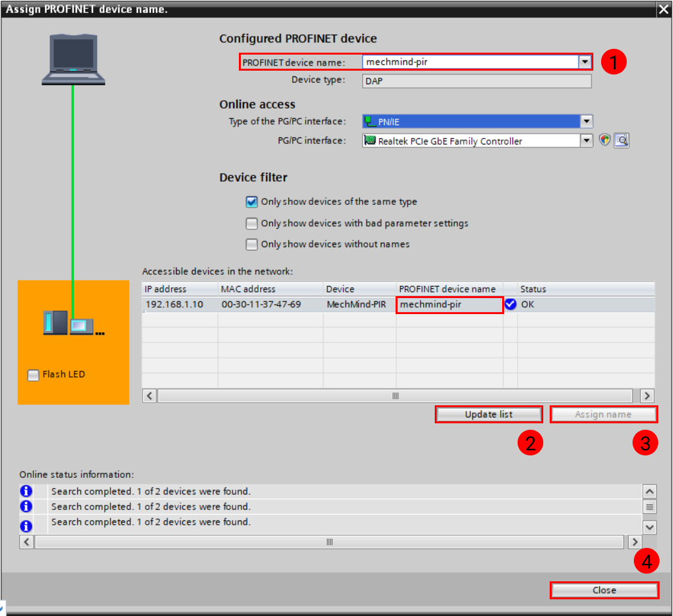
Task: Select the 192.168.1.10 IP address cell
Action: (180, 304)
